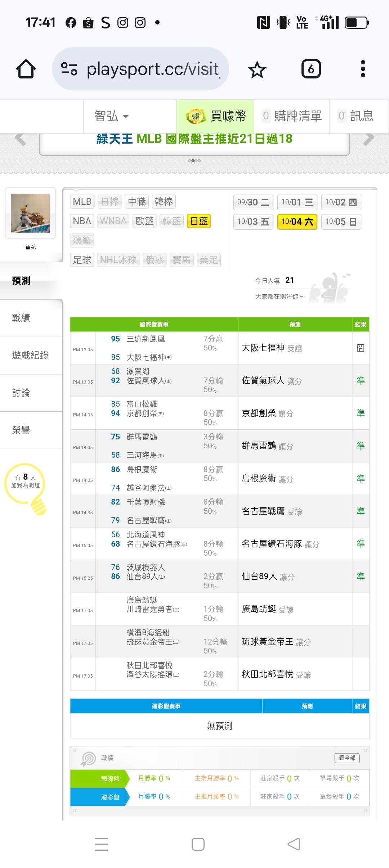The image size is (389, 868).
Task: Open the browser tab switcher showing 6
Action: click(311, 69)
